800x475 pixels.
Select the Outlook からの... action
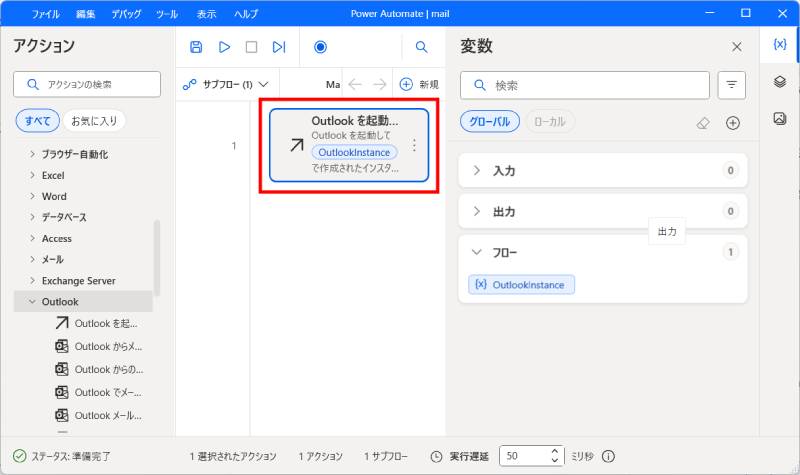pos(99,369)
